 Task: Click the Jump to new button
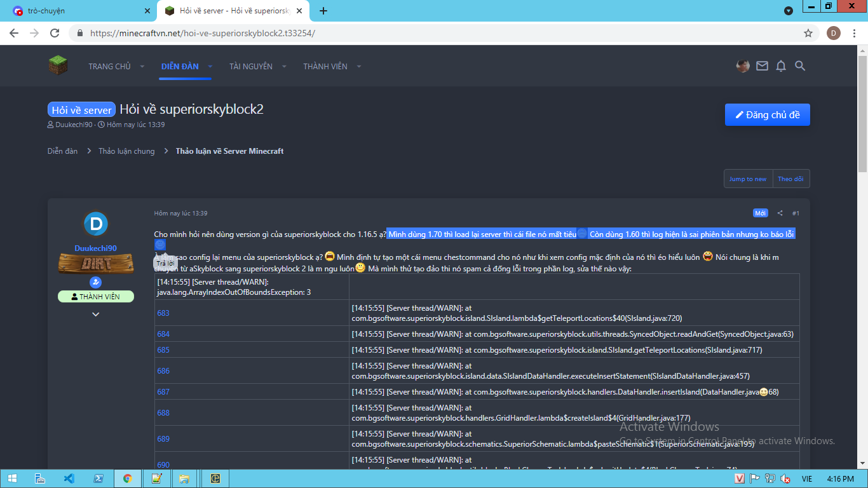point(748,179)
